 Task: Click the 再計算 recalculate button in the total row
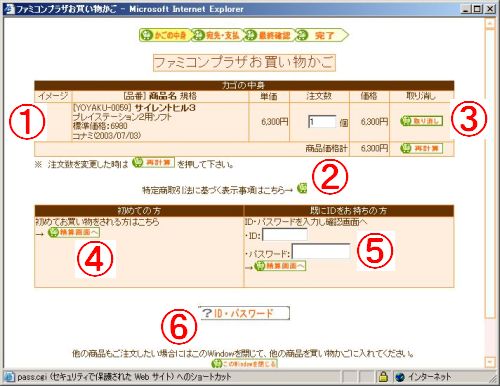422,148
